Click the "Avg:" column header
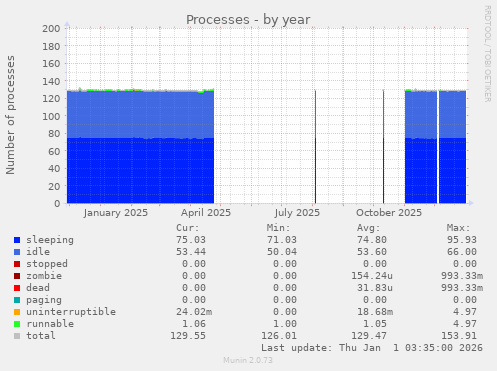Image resolution: width=497 pixels, height=371 pixels. click(369, 228)
